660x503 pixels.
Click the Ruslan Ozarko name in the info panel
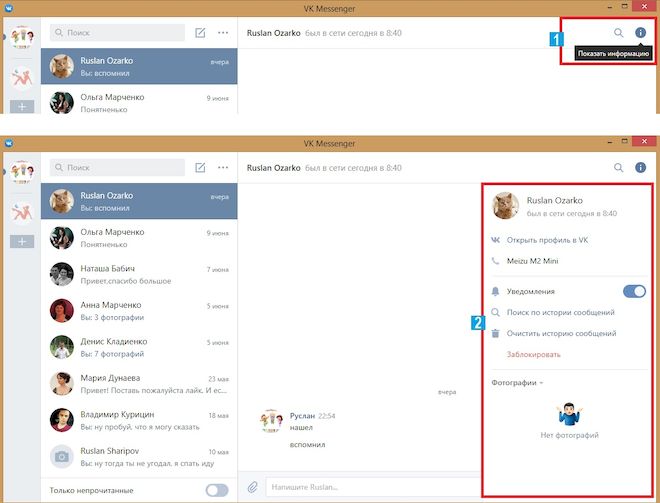coord(554,200)
